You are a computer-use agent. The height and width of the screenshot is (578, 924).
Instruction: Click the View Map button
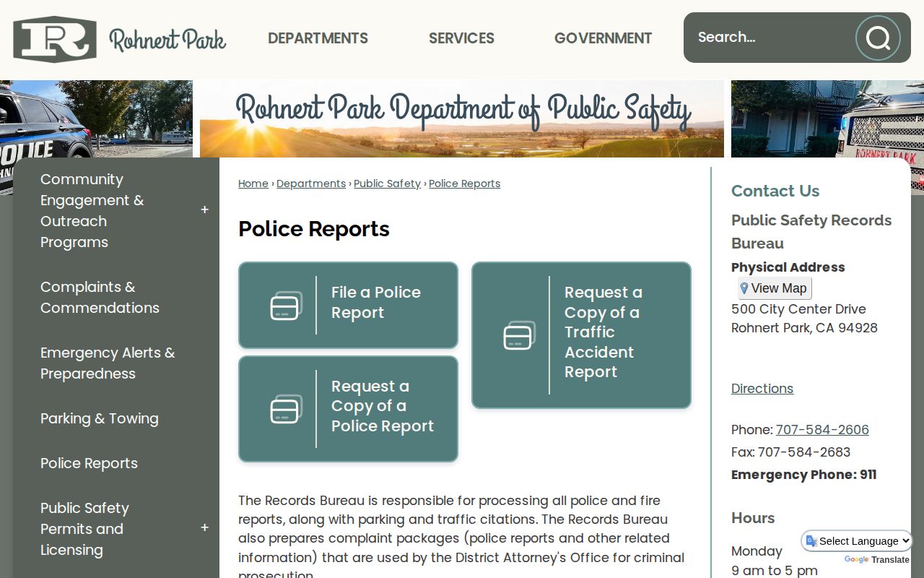(775, 288)
